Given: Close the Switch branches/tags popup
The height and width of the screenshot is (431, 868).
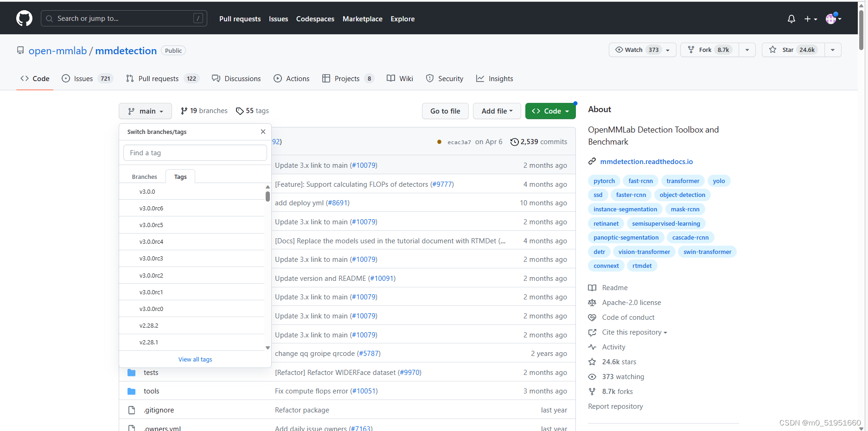Looking at the screenshot, I should pyautogui.click(x=263, y=132).
